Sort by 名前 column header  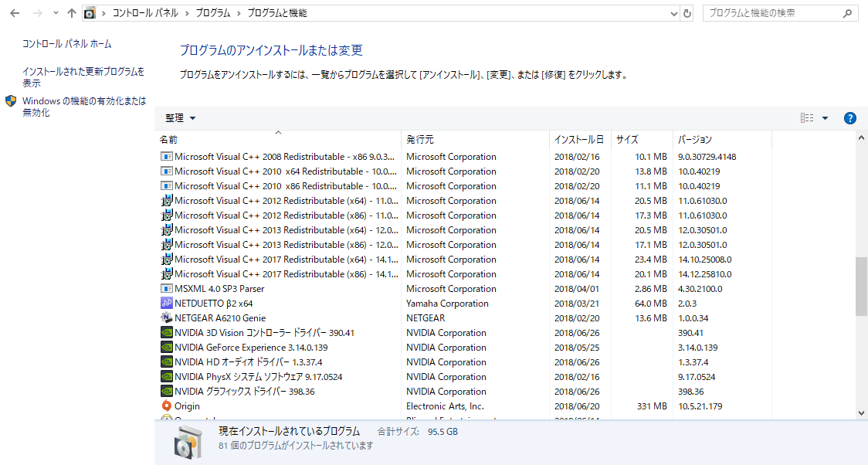pos(278,140)
